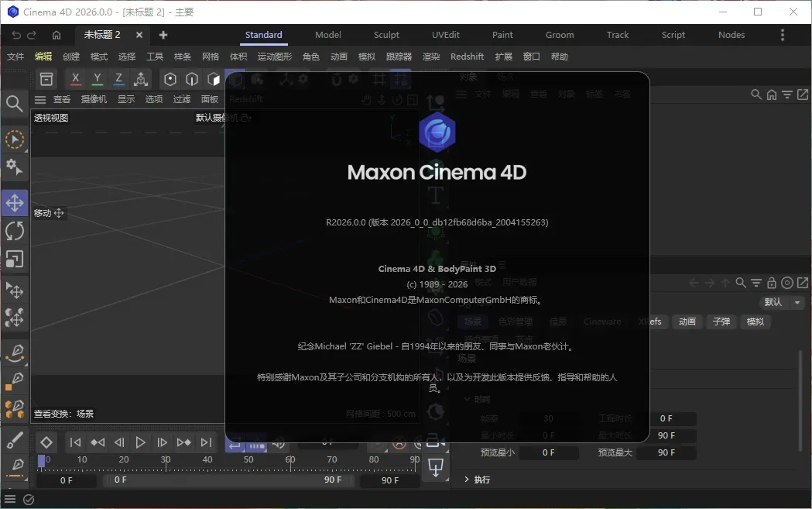Close the 未标题 2 project tab
812x509 pixels.
click(139, 35)
